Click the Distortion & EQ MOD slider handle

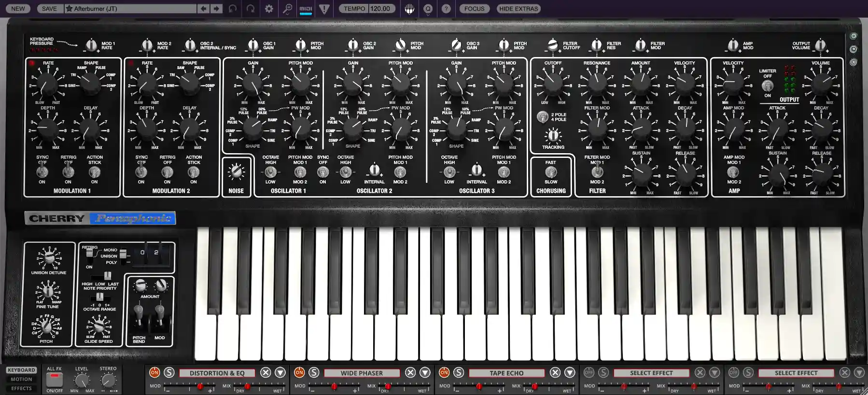(x=199, y=386)
